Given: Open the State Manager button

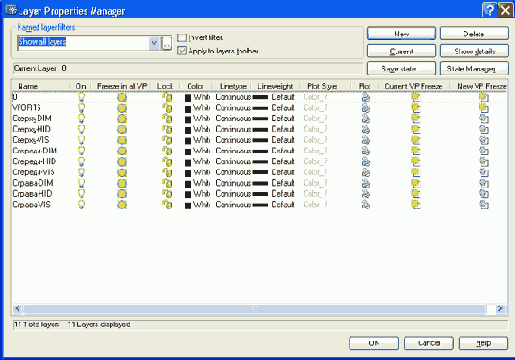Looking at the screenshot, I should tap(474, 69).
